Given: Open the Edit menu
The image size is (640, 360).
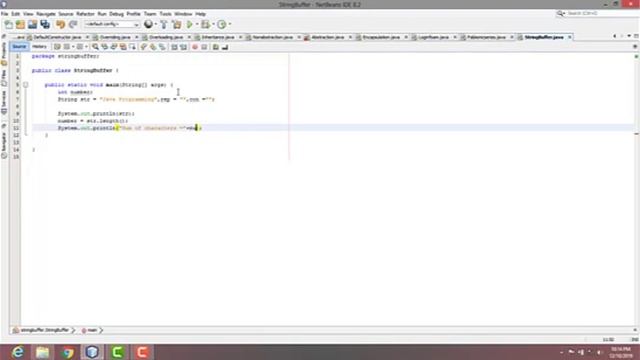Looking at the screenshot, I should tap(16, 14).
